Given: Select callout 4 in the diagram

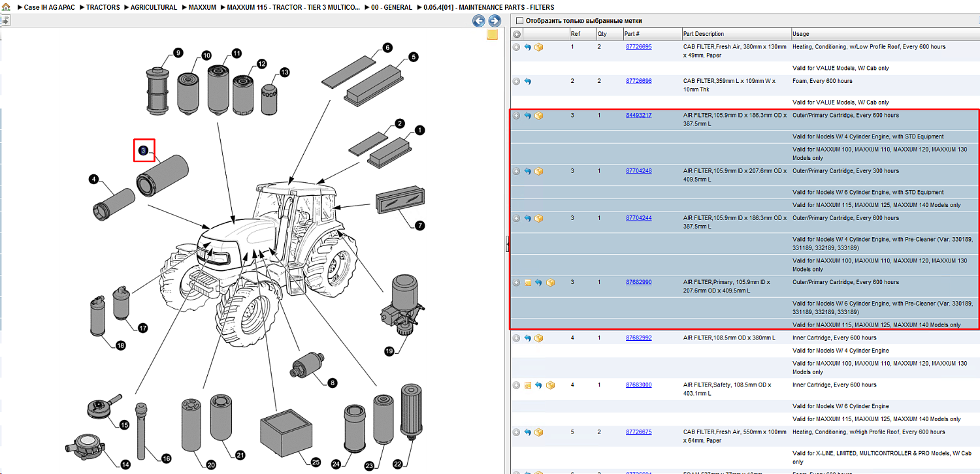Looking at the screenshot, I should (94, 179).
